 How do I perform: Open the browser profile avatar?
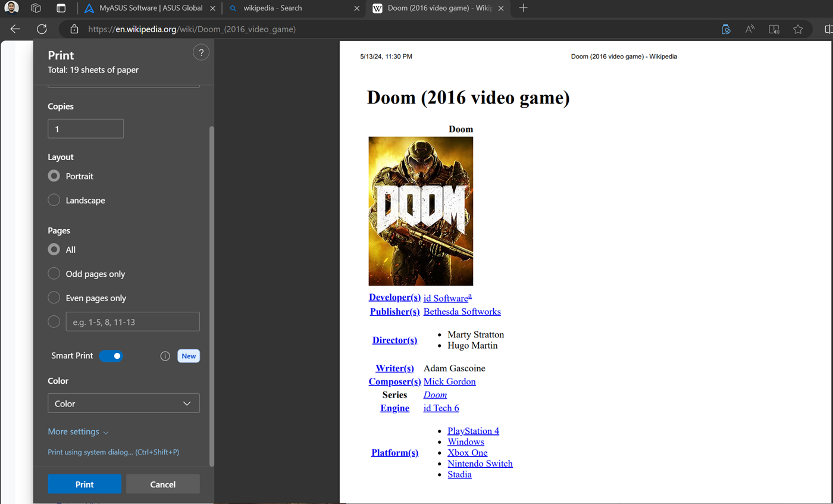pos(12,8)
